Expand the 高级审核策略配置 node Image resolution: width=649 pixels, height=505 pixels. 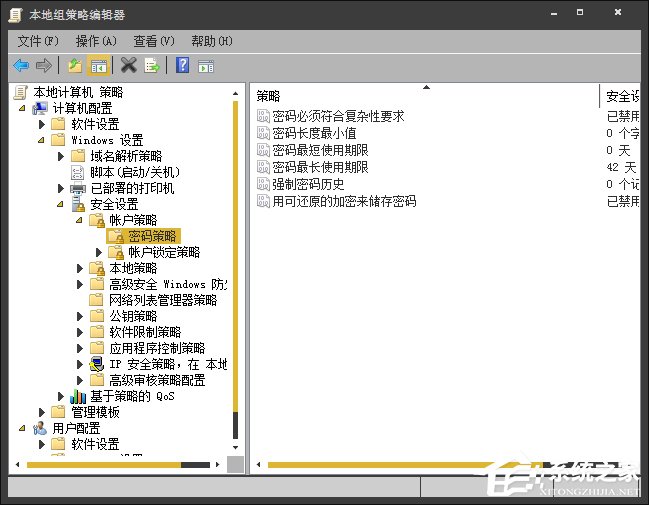80,380
